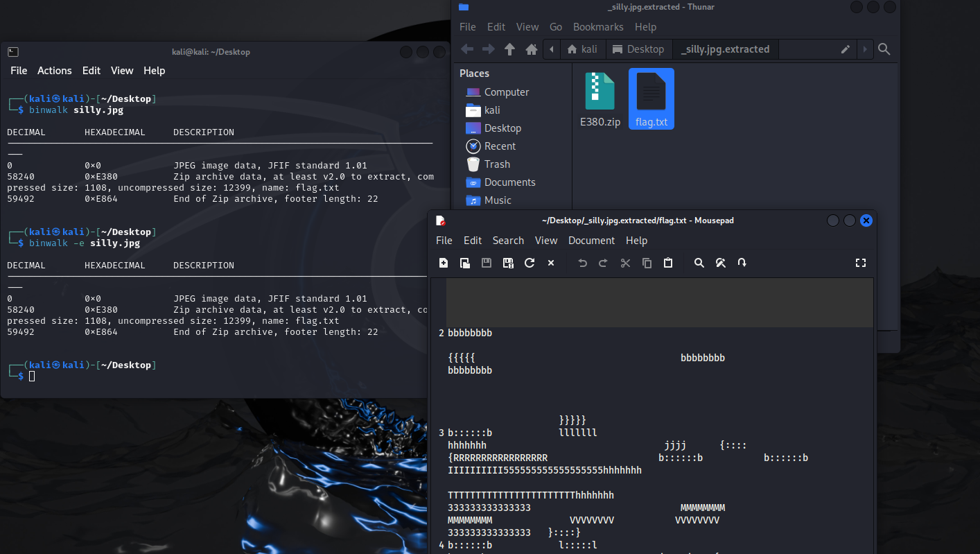Reload the file in Mousepad toolbar
Image resolution: width=980 pixels, height=554 pixels.
point(530,263)
